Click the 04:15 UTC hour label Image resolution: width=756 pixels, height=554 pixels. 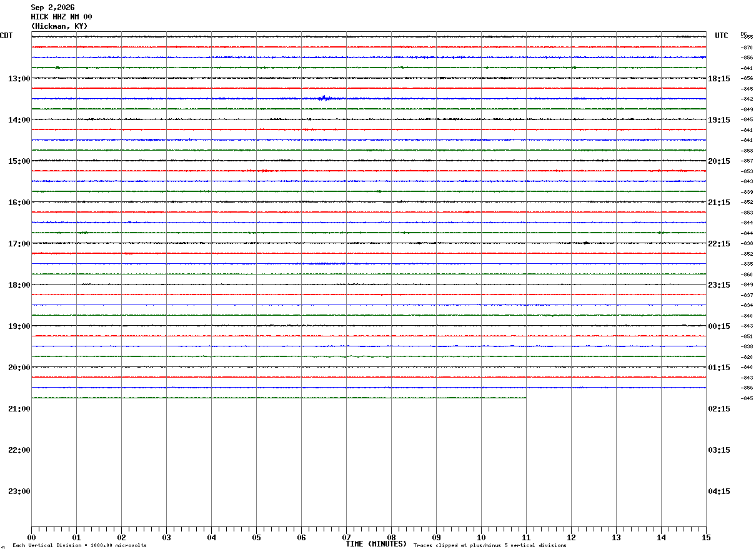click(719, 491)
